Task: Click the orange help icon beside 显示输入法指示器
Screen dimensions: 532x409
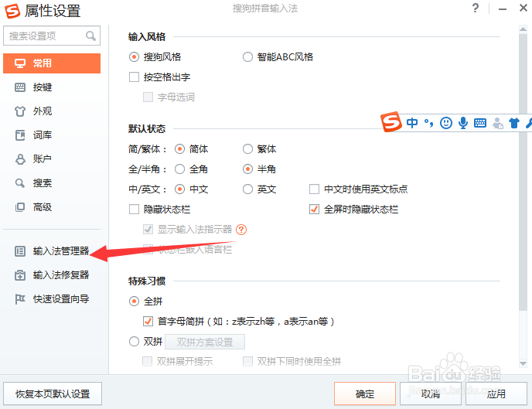Action: (x=241, y=230)
